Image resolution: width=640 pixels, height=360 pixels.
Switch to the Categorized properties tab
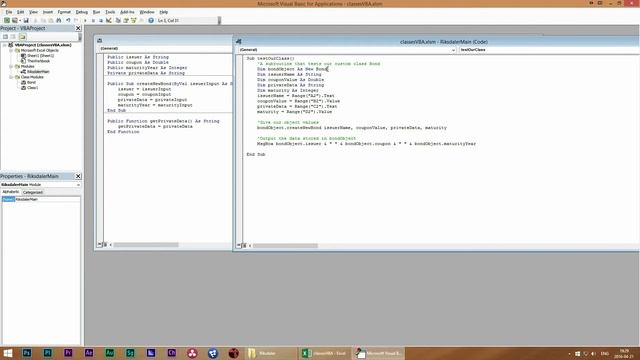click(33, 192)
